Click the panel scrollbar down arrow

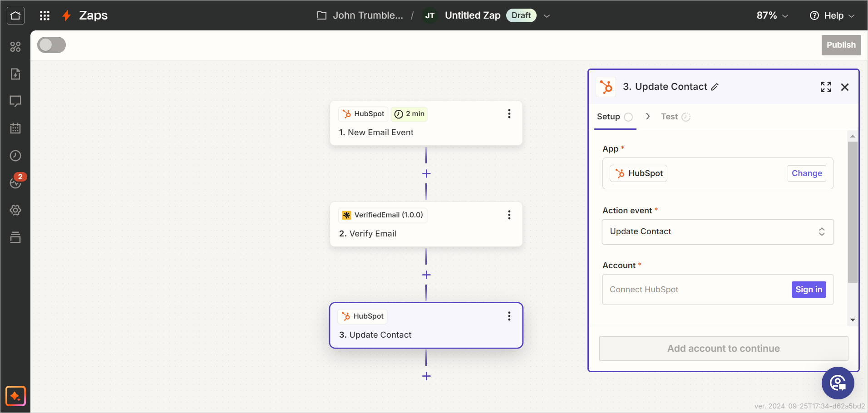[853, 320]
